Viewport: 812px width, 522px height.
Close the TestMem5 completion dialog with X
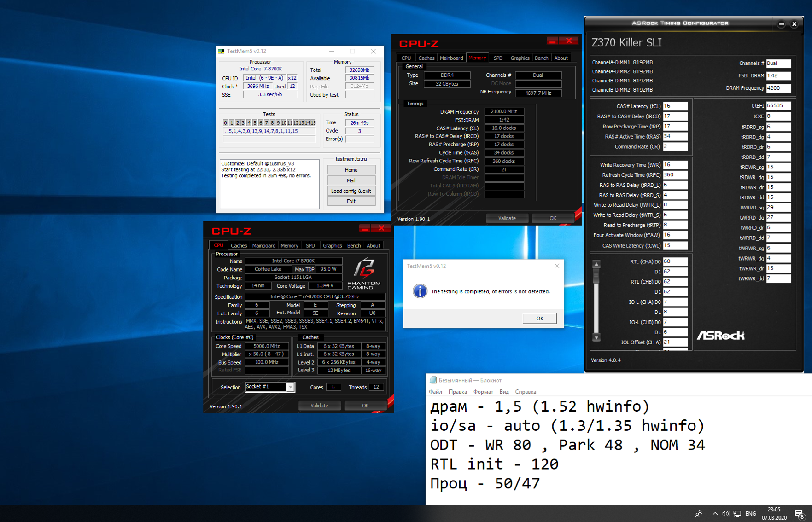(556, 266)
